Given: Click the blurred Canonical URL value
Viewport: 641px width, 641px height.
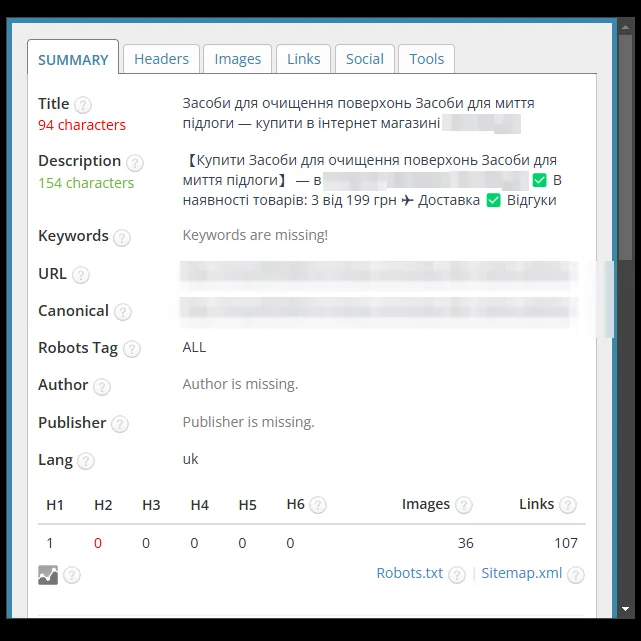Looking at the screenshot, I should tap(379, 311).
